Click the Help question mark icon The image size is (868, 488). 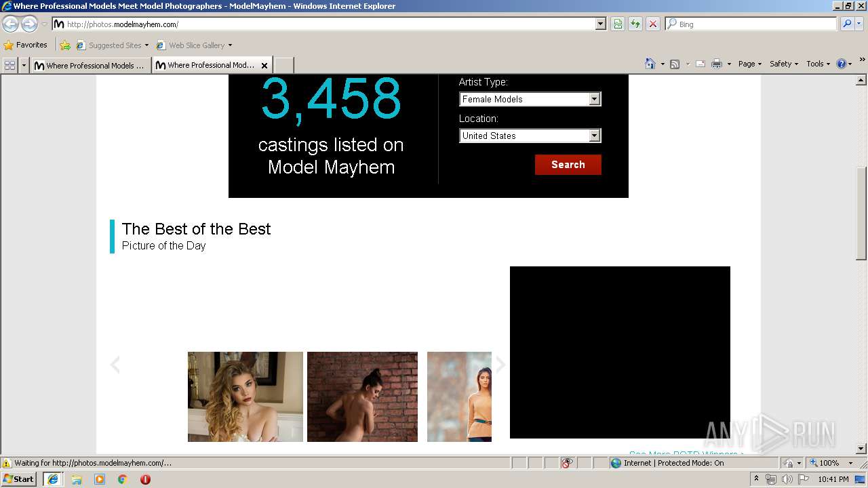pos(842,64)
